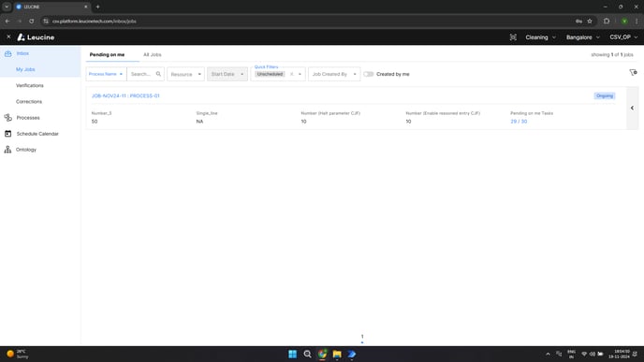Screen dimensions: 644x362
Task: Click the Inbox tray icon
Action: (7, 53)
